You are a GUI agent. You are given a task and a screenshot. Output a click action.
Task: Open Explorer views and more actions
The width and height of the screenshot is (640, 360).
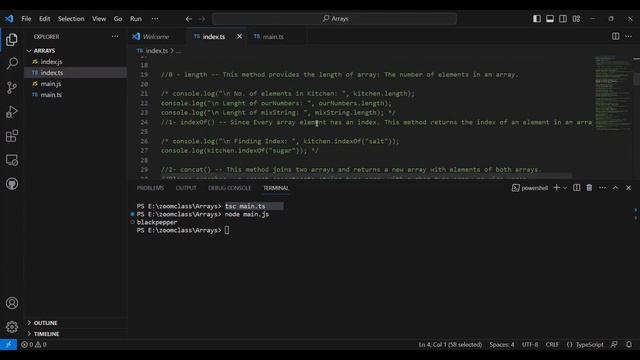[x=115, y=36]
